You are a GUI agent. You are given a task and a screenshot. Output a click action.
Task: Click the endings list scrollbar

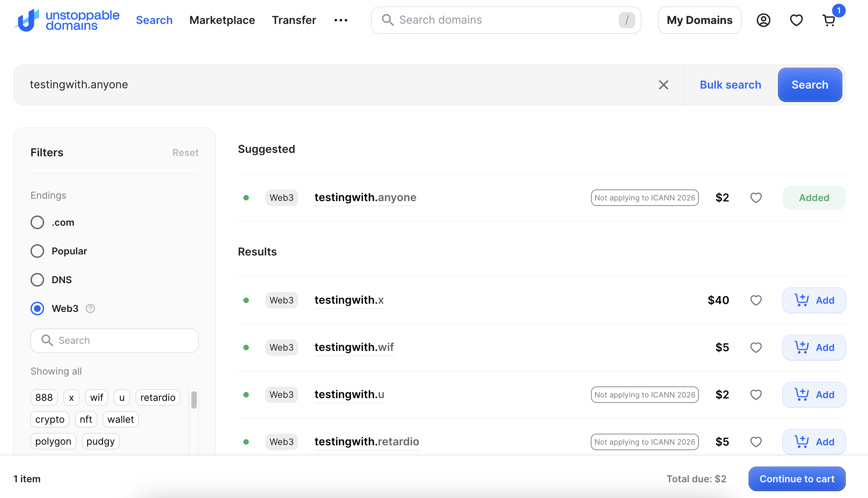194,400
